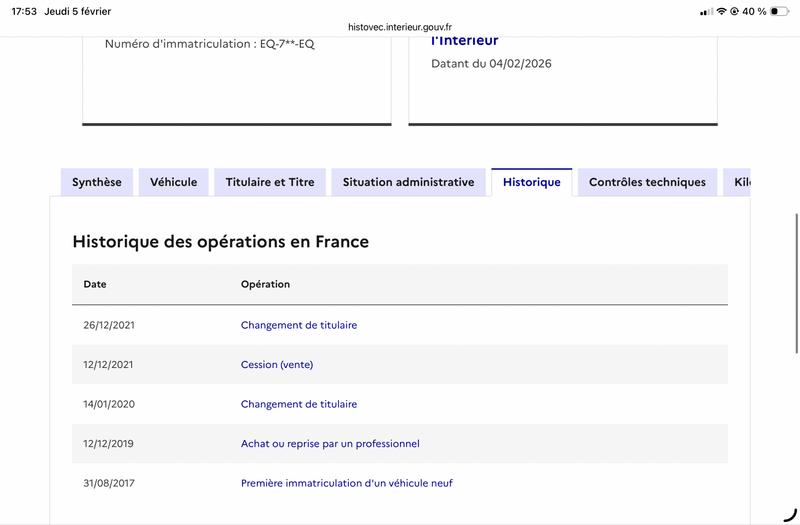Image resolution: width=800 pixels, height=525 pixels.
Task: Tap the battery icon in status bar
Action: pos(782,11)
